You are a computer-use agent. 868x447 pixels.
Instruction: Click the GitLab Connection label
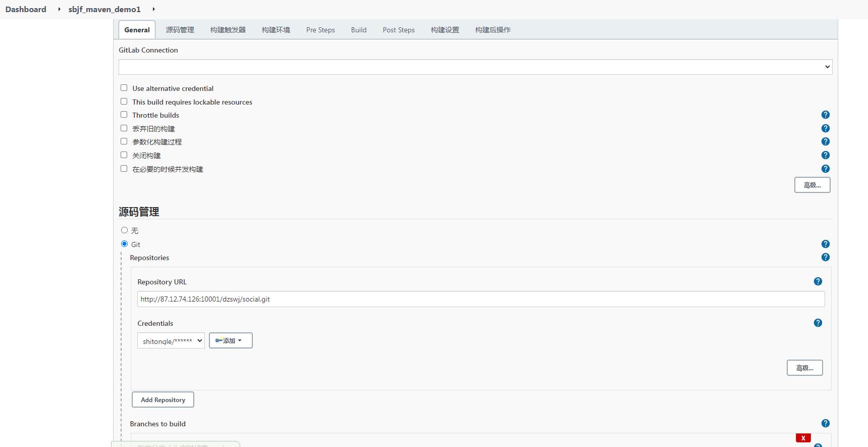coord(148,50)
